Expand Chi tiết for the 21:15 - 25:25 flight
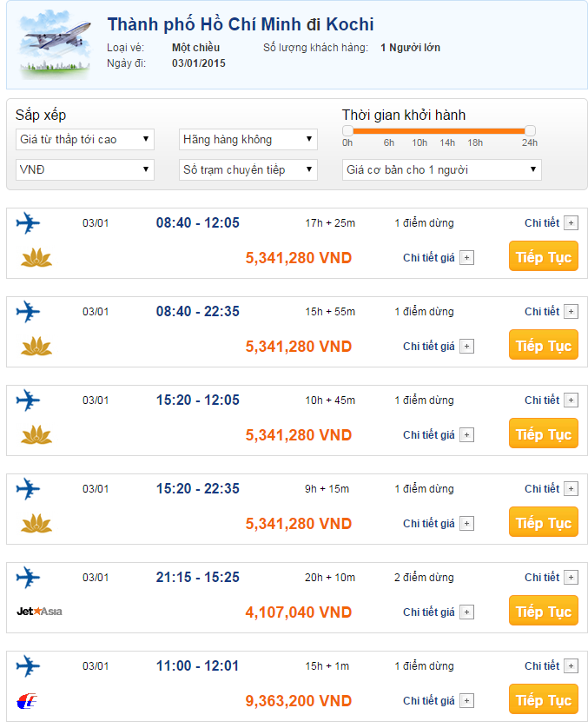Viewport: 588px width, 728px height. click(x=571, y=578)
